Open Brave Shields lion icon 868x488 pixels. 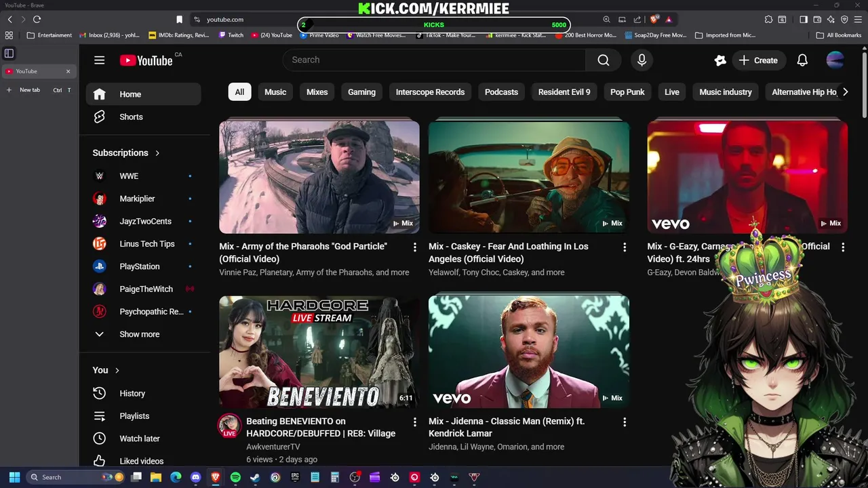pyautogui.click(x=654, y=20)
